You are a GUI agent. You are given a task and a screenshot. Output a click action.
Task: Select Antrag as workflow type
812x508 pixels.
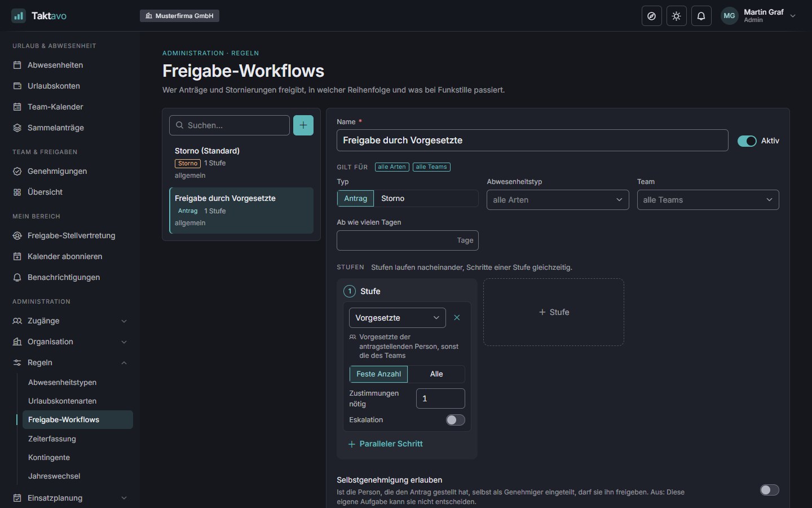(x=356, y=199)
